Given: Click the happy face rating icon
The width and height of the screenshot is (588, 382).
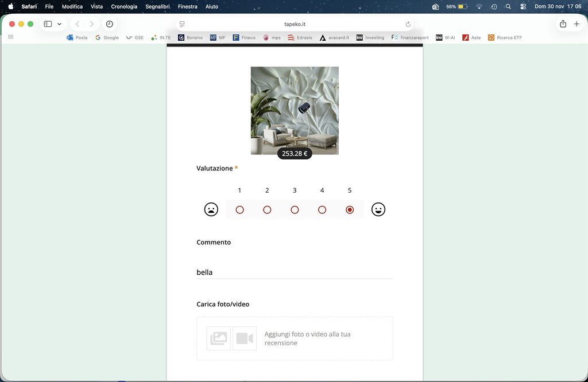Looking at the screenshot, I should coord(378,210).
